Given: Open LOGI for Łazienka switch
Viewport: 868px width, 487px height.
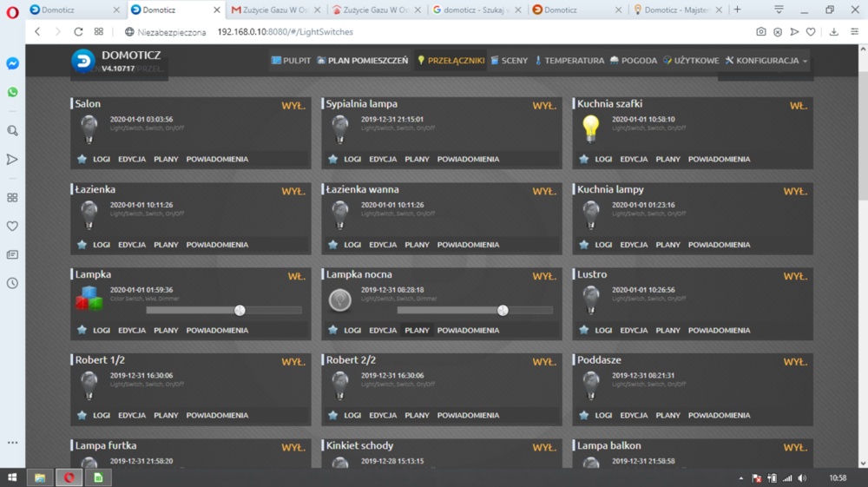Looking at the screenshot, I should coord(102,245).
